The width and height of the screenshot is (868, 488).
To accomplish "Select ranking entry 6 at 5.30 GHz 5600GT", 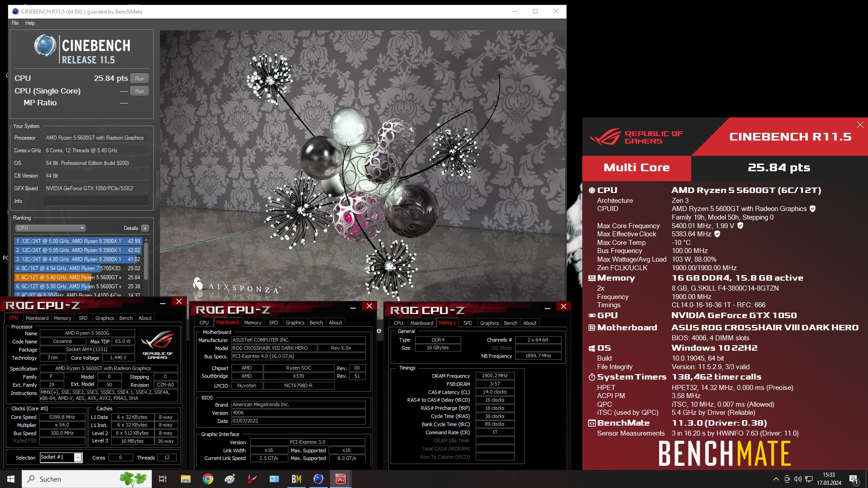I will tap(78, 286).
